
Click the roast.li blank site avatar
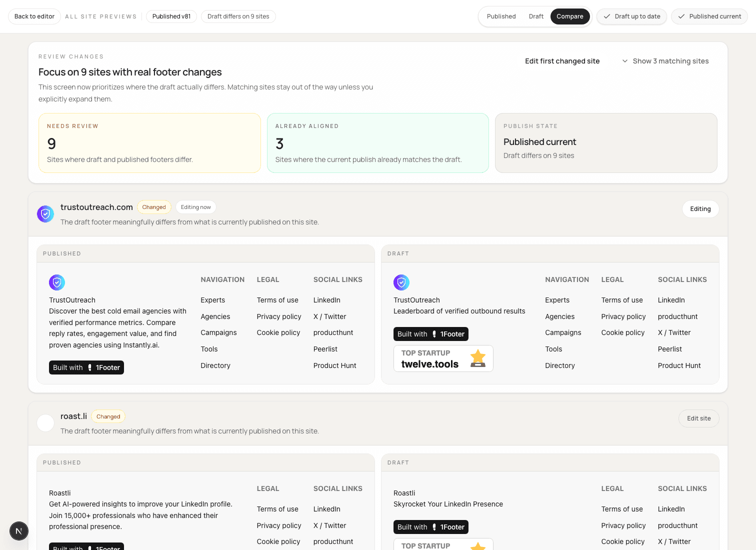coord(45,423)
